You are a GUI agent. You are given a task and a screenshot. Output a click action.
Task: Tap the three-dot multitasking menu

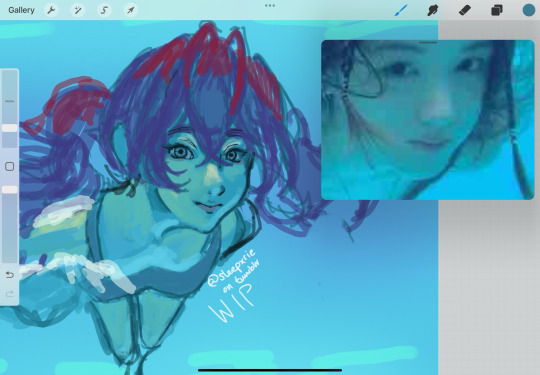(x=270, y=6)
